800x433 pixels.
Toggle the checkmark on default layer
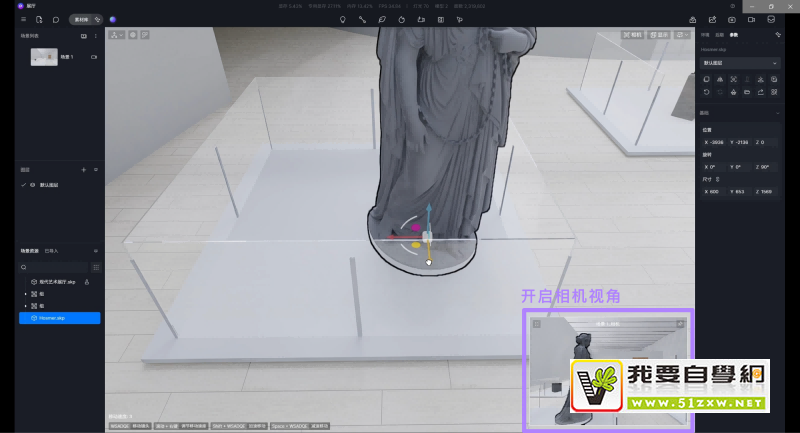[24, 185]
